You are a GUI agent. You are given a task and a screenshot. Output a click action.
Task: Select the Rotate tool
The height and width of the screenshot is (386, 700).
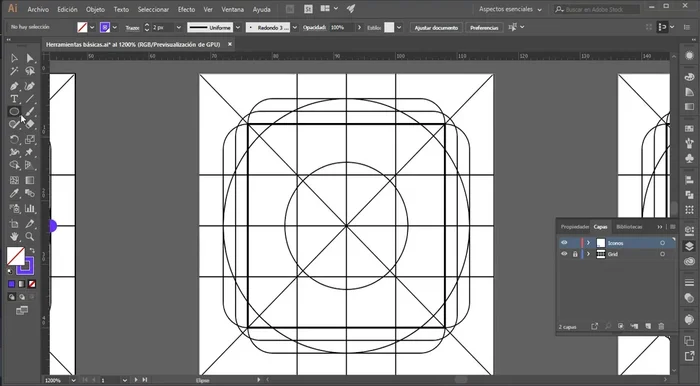tap(14, 139)
